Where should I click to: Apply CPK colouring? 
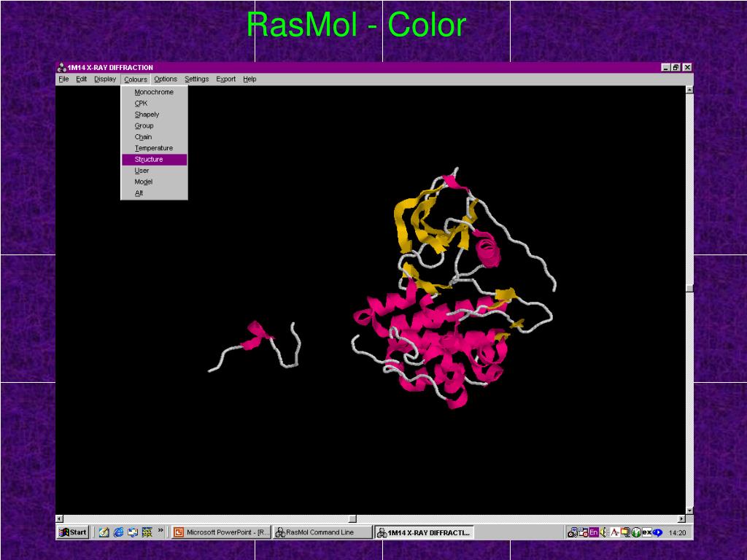pyautogui.click(x=154, y=104)
